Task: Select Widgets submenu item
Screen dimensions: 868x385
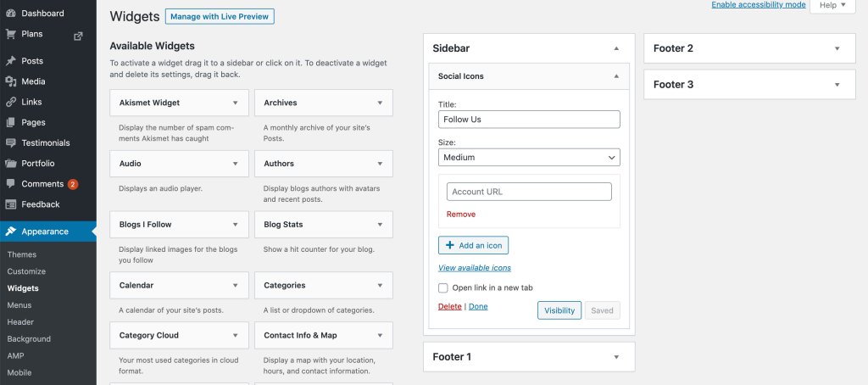Action: pos(23,288)
